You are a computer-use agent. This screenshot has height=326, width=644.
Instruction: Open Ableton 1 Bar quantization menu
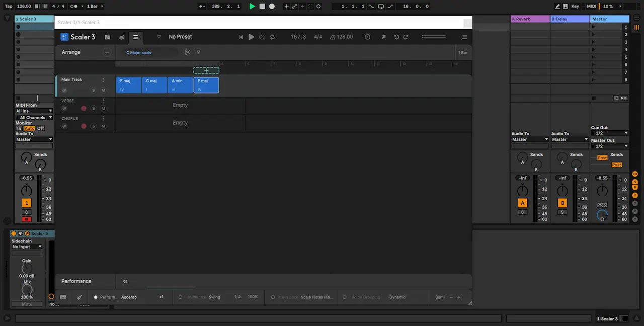95,7
